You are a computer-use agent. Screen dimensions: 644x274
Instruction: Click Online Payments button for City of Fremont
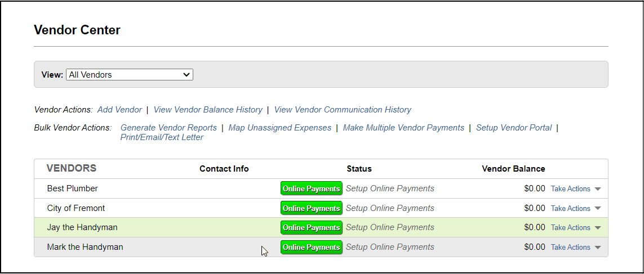coord(311,208)
